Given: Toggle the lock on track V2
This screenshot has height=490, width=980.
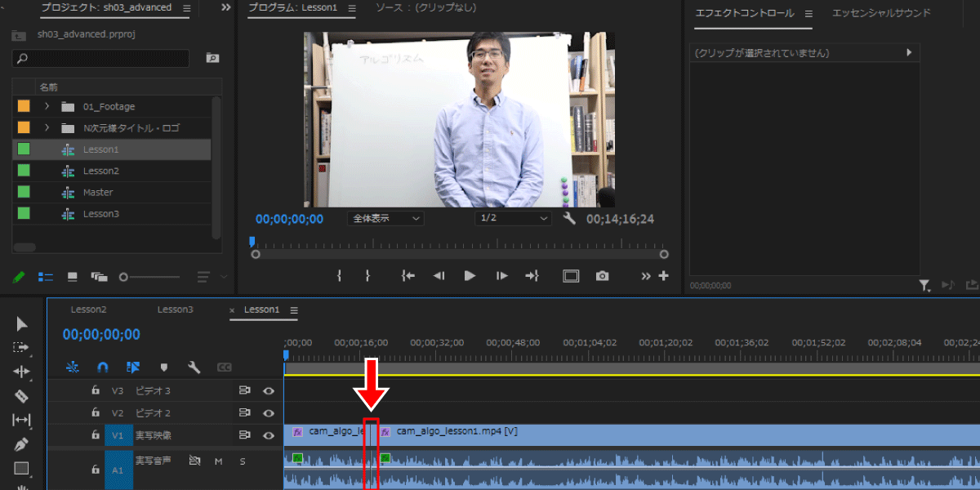Looking at the screenshot, I should [96, 413].
